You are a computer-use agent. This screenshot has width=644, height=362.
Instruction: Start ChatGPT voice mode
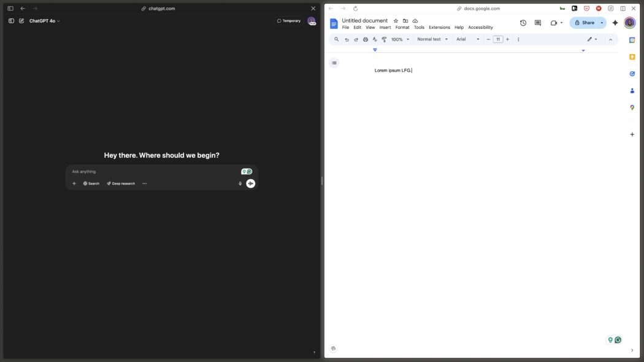(250, 183)
